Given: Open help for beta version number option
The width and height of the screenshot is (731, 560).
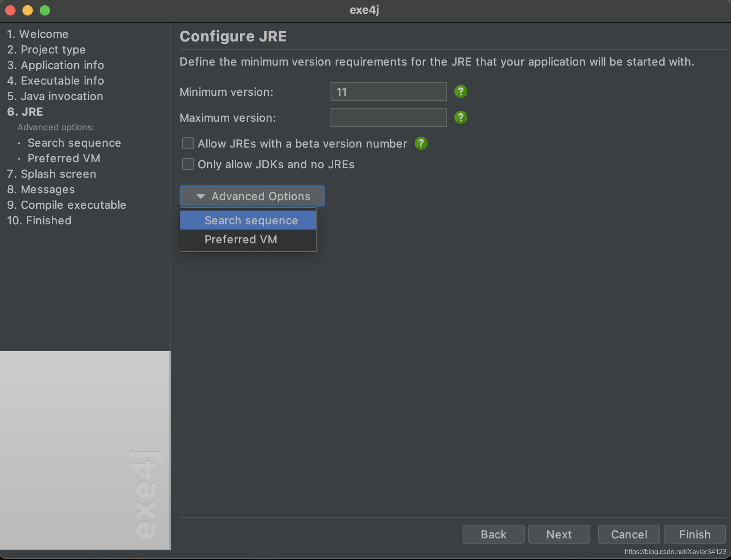Looking at the screenshot, I should point(421,143).
